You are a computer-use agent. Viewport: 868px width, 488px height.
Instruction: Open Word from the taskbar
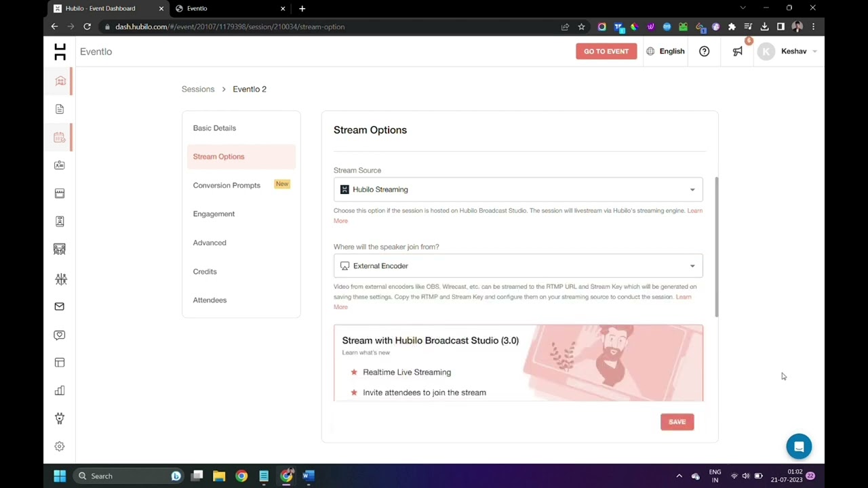[309, 476]
